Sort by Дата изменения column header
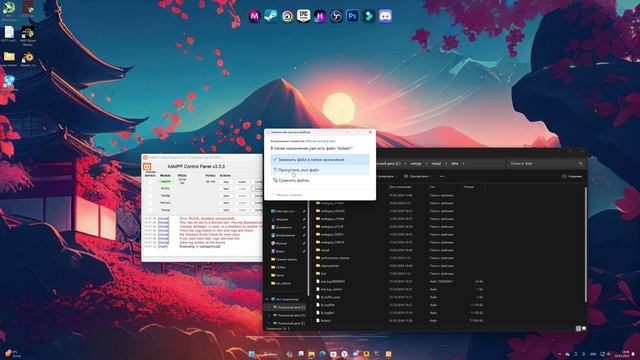 point(400,187)
